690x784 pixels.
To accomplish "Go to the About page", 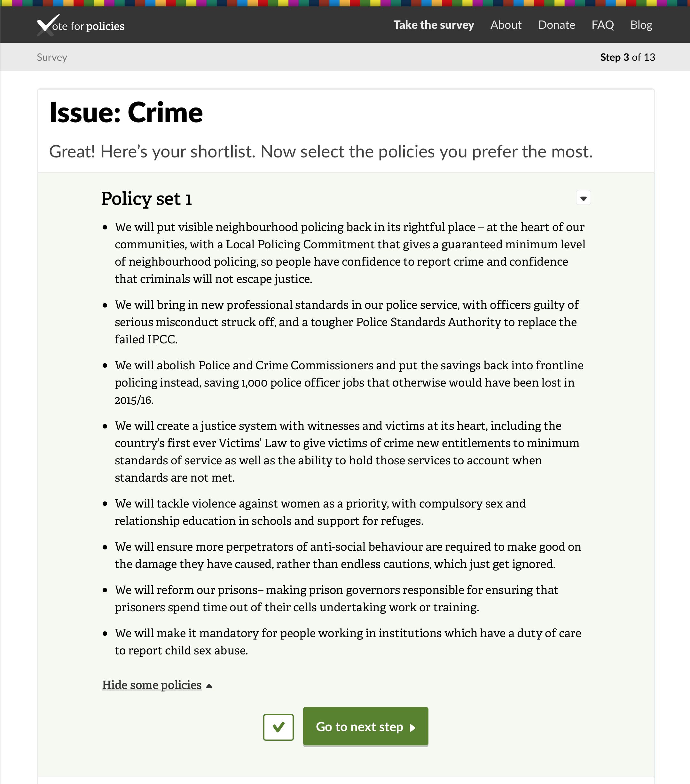I will tap(506, 25).
